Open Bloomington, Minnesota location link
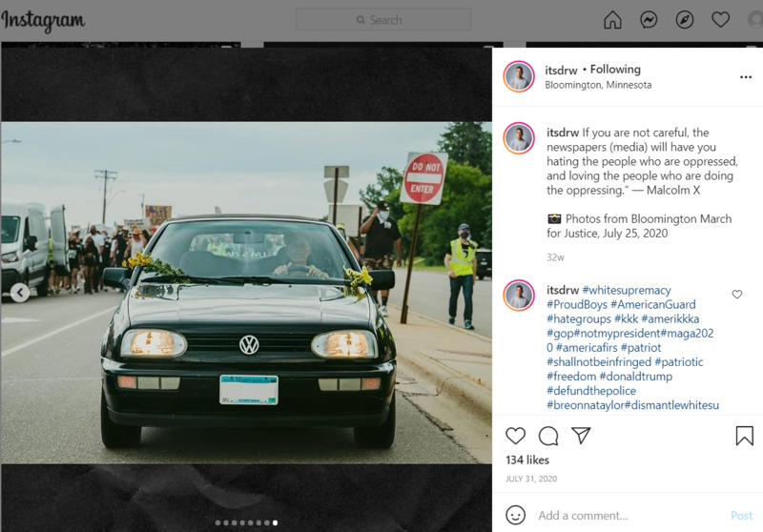Viewport: 763px width, 532px height. pyautogui.click(x=598, y=85)
